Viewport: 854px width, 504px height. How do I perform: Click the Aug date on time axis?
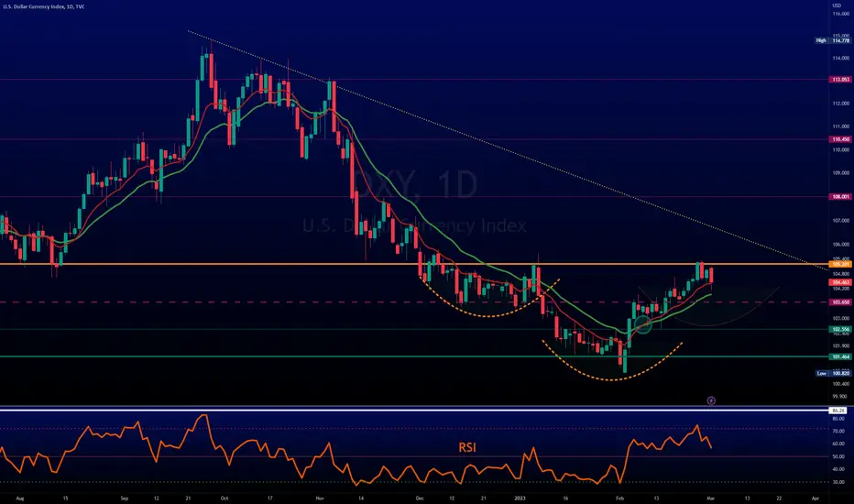click(x=20, y=498)
